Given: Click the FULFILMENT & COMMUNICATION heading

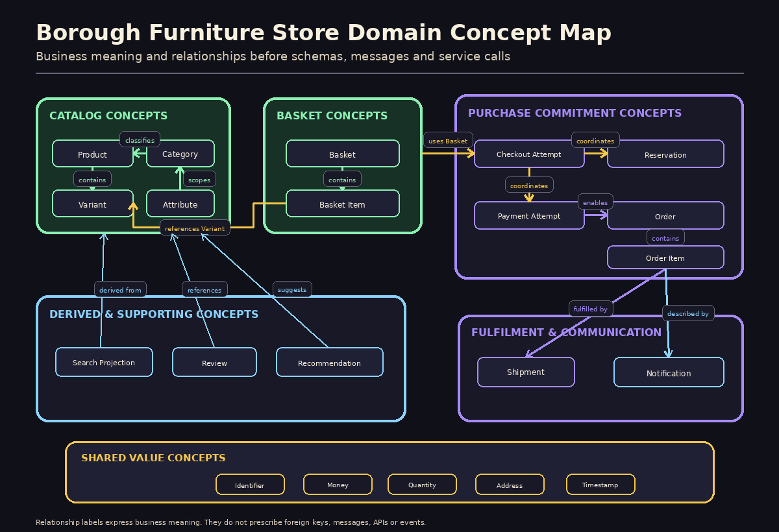Looking at the screenshot, I should 566,332.
